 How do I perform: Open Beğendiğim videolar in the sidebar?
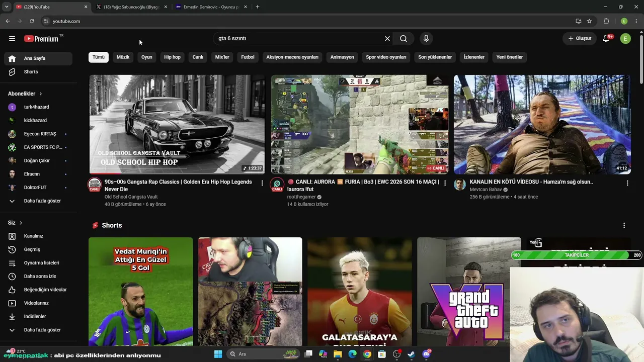tap(38, 290)
